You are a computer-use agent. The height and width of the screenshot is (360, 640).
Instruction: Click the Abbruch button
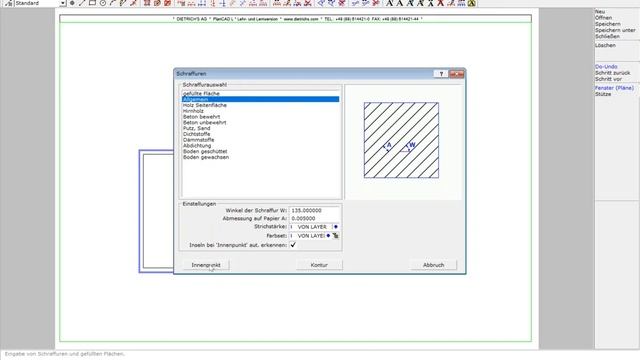[433, 265]
